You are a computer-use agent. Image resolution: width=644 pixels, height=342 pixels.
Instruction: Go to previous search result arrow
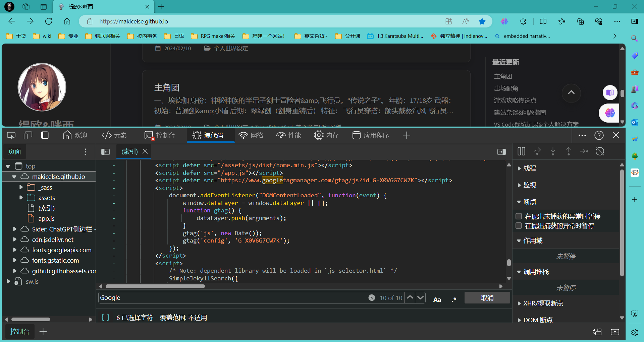(410, 297)
